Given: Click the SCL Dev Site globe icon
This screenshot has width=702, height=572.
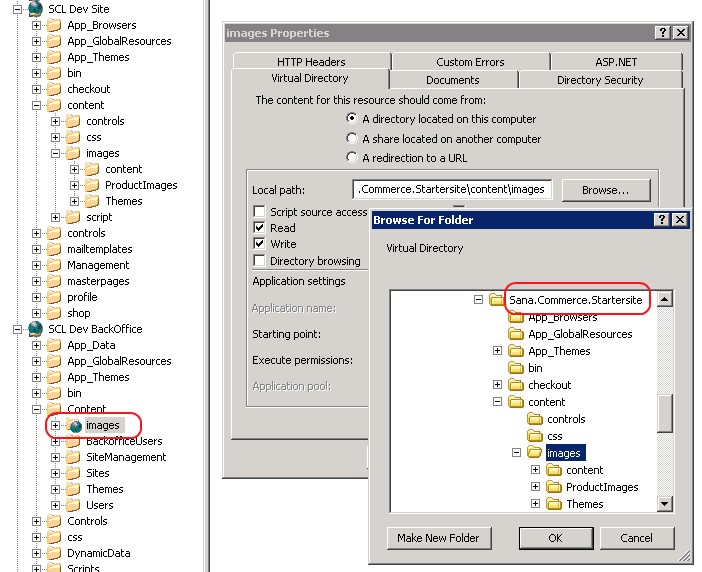Looking at the screenshot, I should point(36,9).
